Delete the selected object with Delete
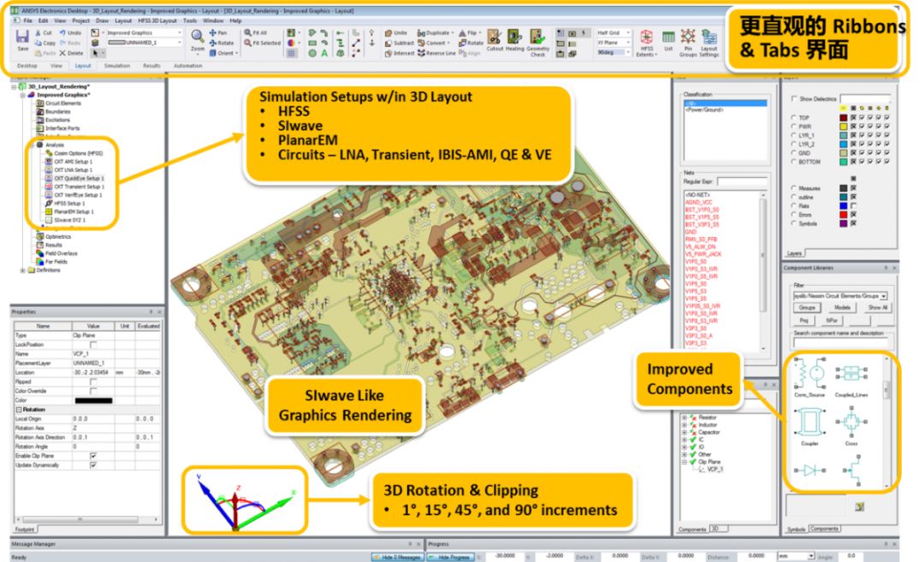The width and height of the screenshot is (924, 562). (x=71, y=53)
